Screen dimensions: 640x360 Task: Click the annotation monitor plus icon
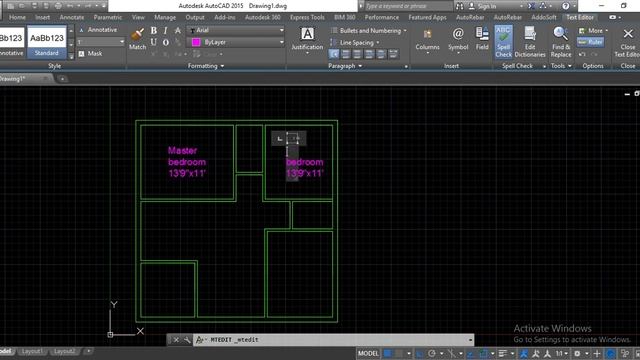pyautogui.click(x=597, y=353)
